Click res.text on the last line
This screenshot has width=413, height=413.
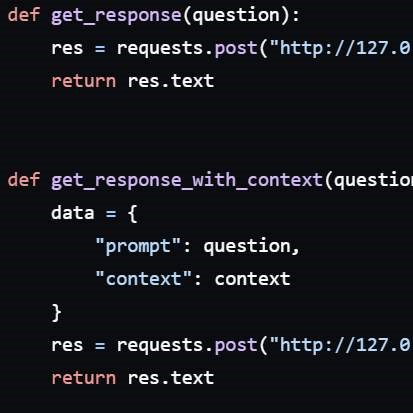click(x=171, y=378)
